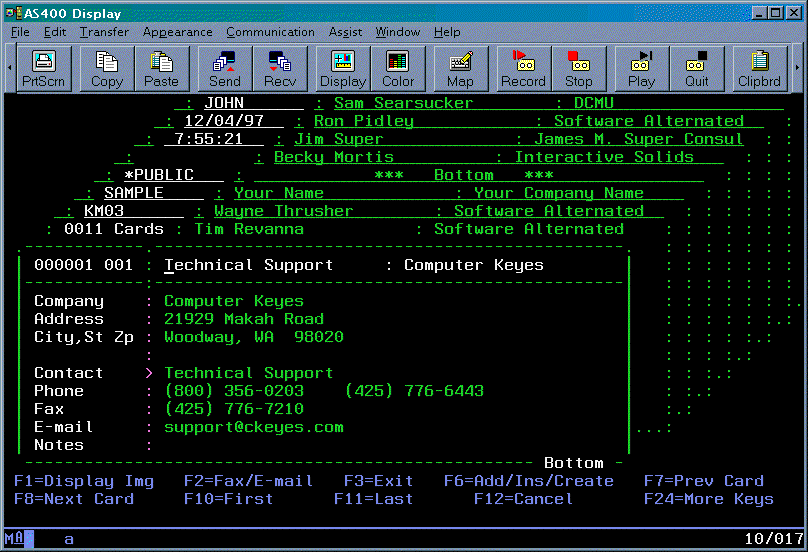
Task: Start macro Record icon
Action: 524,69
